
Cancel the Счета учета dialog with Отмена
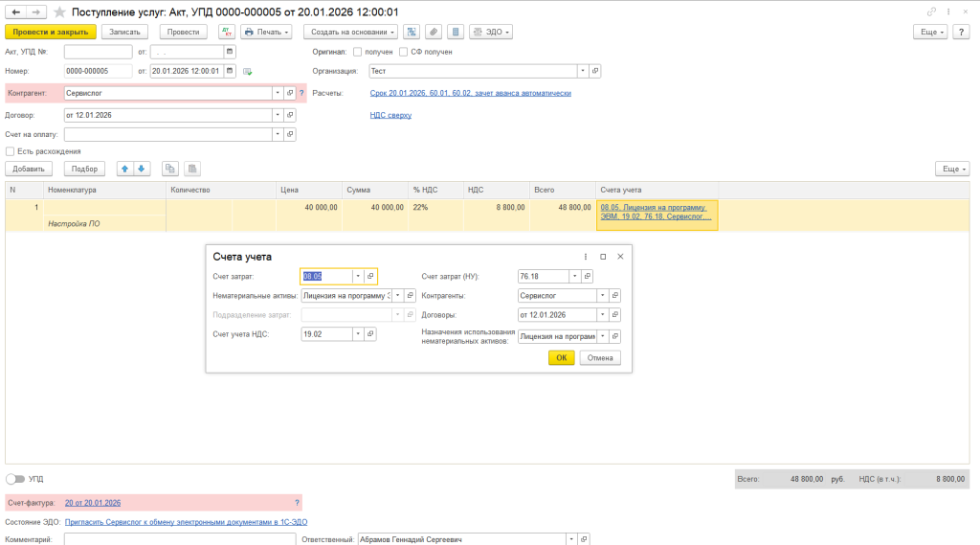tap(600, 358)
